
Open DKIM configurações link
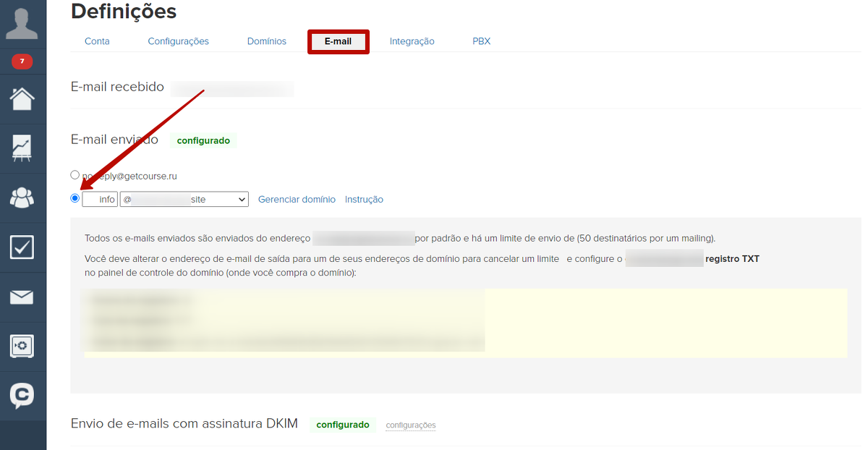410,425
